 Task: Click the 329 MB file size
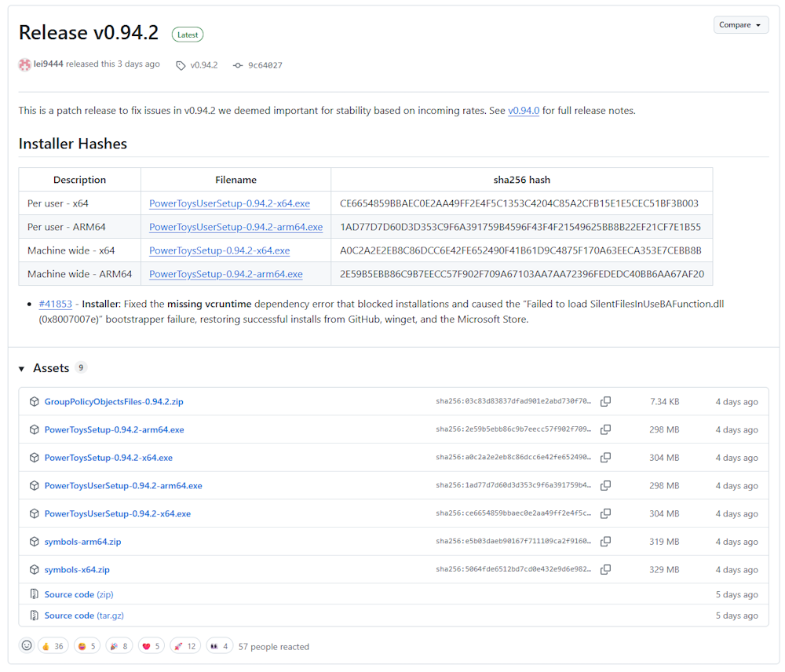click(x=664, y=570)
